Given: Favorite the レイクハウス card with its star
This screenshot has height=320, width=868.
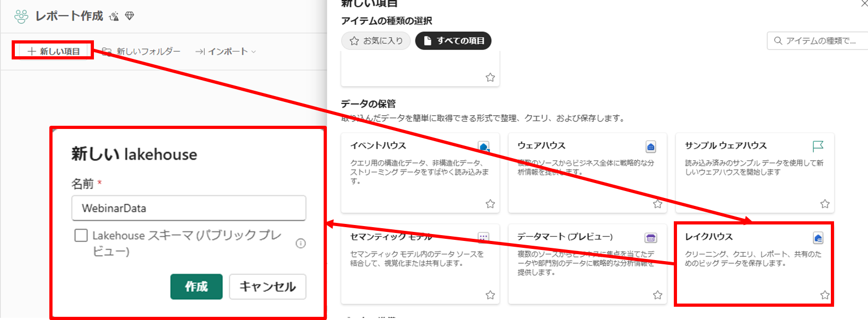Looking at the screenshot, I should tap(825, 295).
